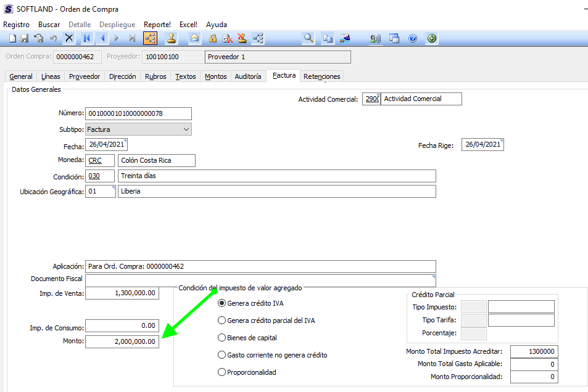Click the new document toolbar icon
The height and width of the screenshot is (392, 588).
[13, 38]
